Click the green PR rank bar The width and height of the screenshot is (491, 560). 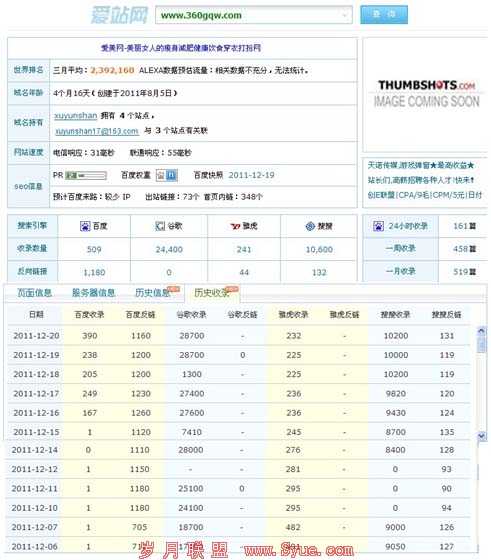[x=86, y=175]
